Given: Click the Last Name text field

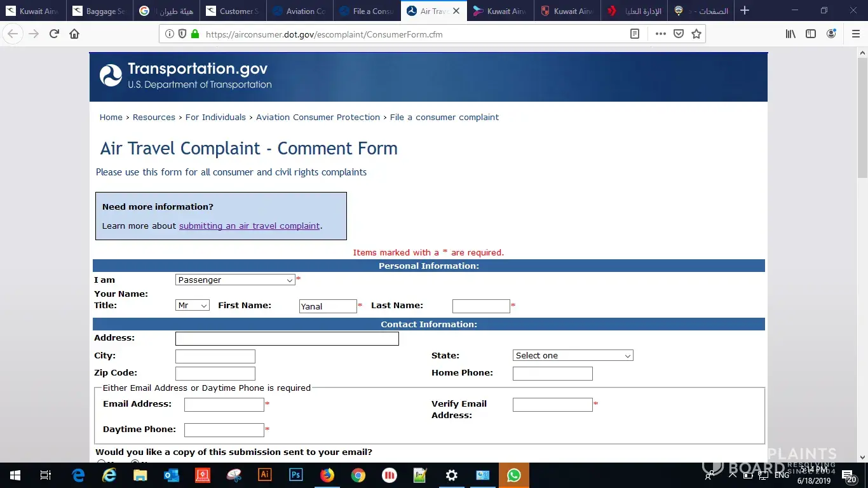Looking at the screenshot, I should pyautogui.click(x=481, y=306).
